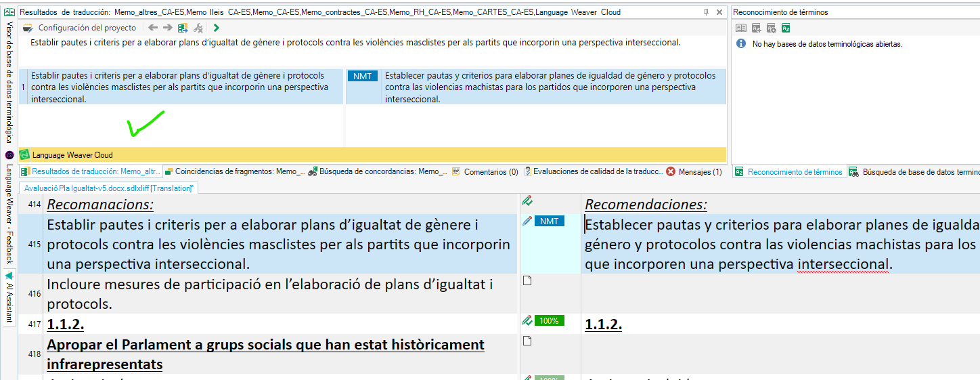The width and height of the screenshot is (980, 380).
Task: Click source 'Apropar el Parlament a grups socials'
Action: click(265, 354)
